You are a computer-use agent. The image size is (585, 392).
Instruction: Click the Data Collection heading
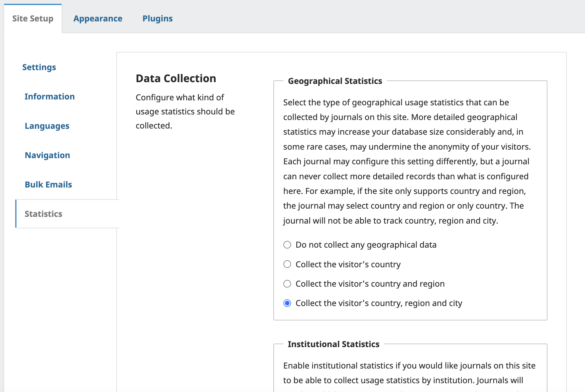click(176, 79)
